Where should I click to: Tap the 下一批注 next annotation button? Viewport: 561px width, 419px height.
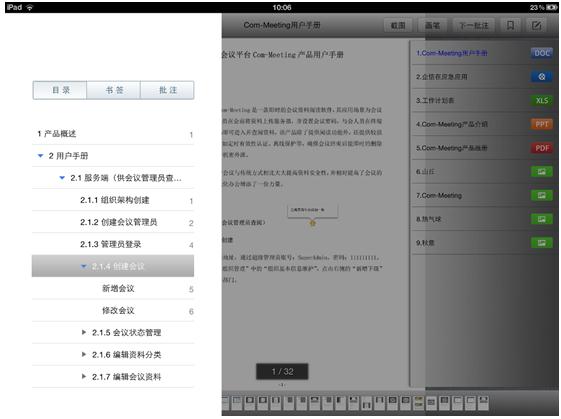point(473,25)
